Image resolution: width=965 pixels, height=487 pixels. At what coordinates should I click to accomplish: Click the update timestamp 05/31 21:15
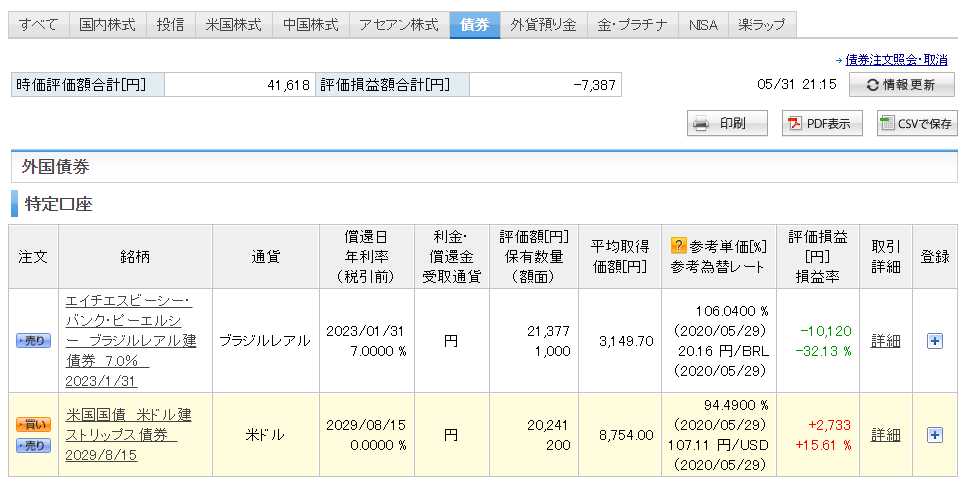coord(797,84)
